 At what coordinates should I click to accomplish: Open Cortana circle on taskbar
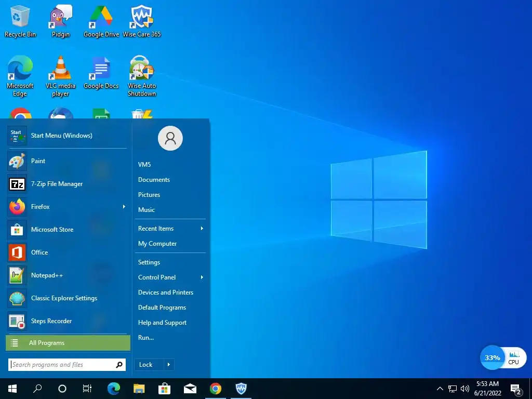point(62,389)
